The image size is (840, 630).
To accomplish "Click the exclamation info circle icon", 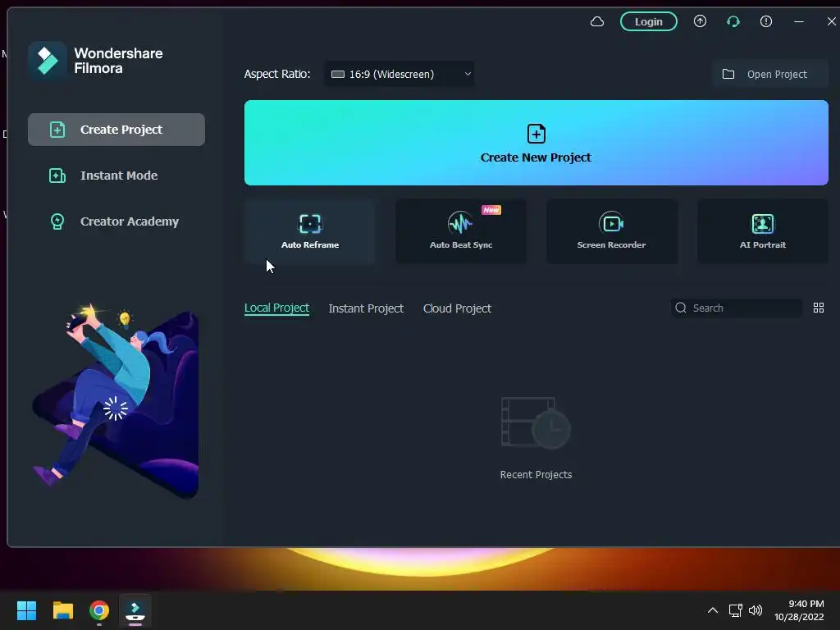I will (x=766, y=21).
